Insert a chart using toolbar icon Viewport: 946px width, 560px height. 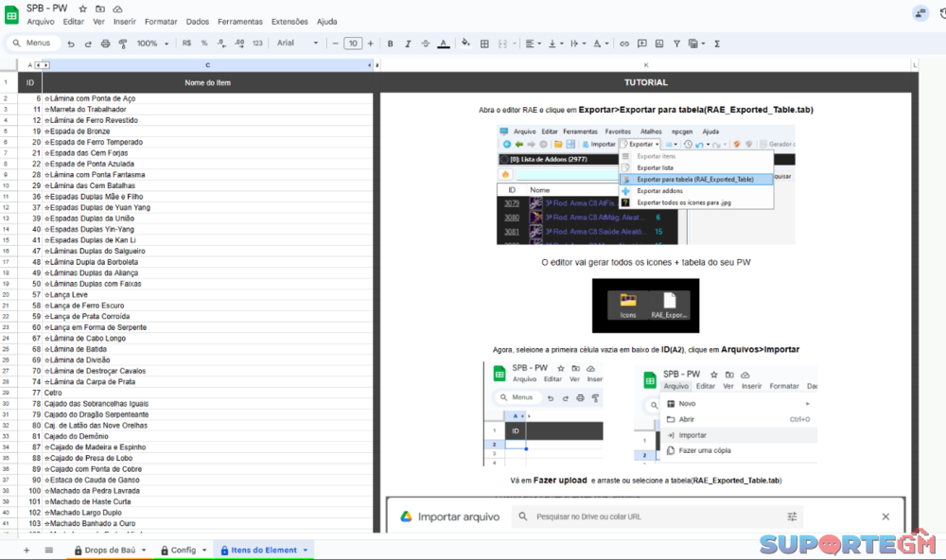point(659,44)
